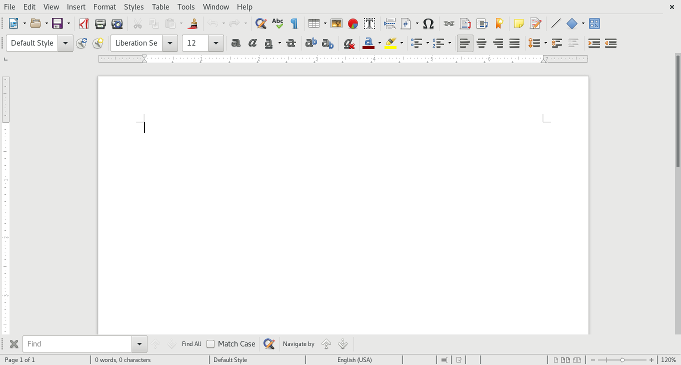
Task: Click the basic shapes diamond icon
Action: point(572,23)
